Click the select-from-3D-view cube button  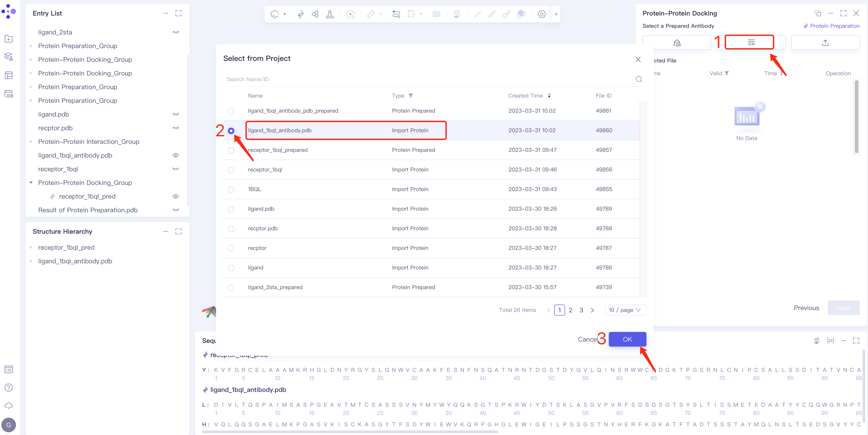pos(677,42)
